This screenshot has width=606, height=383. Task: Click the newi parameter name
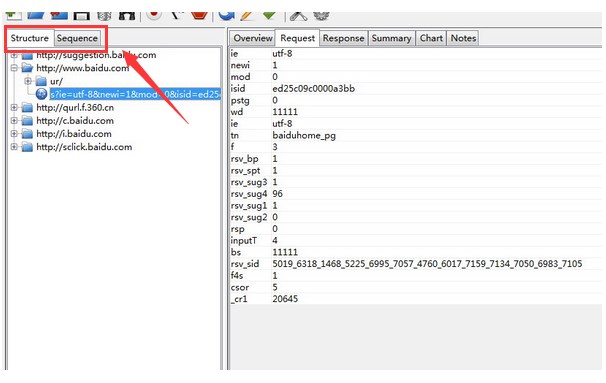(x=240, y=65)
